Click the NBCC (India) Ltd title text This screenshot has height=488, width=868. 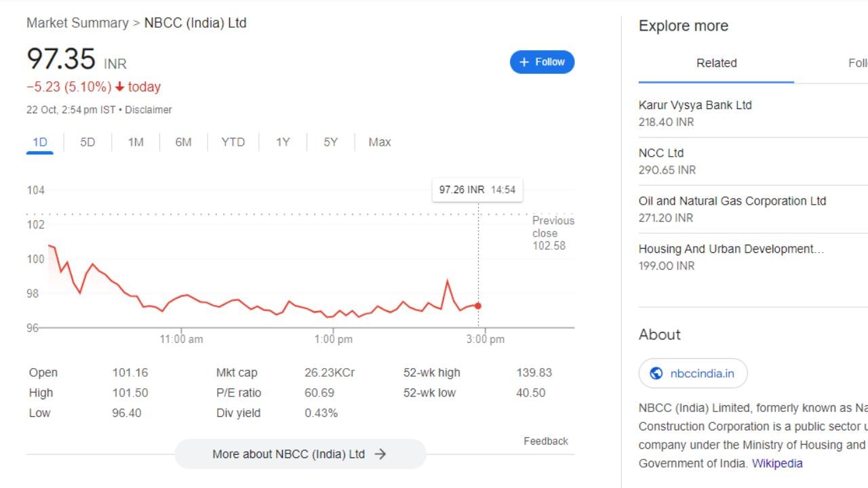click(195, 23)
